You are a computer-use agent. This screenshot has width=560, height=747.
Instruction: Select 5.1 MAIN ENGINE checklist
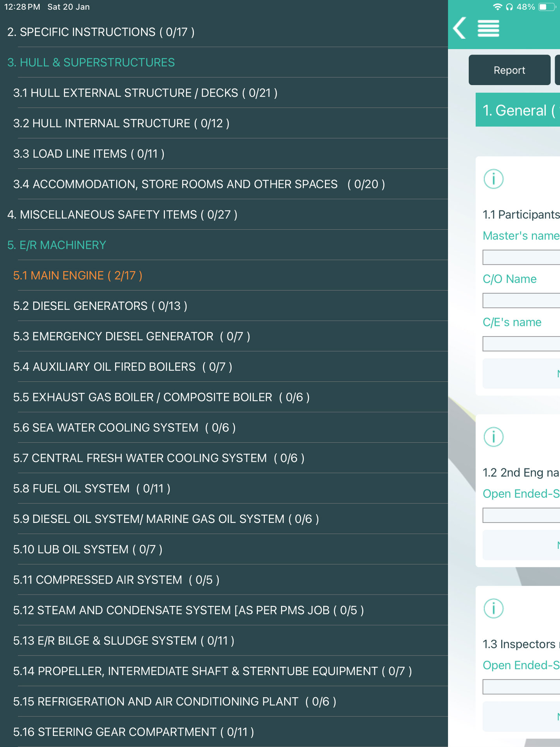click(x=78, y=275)
